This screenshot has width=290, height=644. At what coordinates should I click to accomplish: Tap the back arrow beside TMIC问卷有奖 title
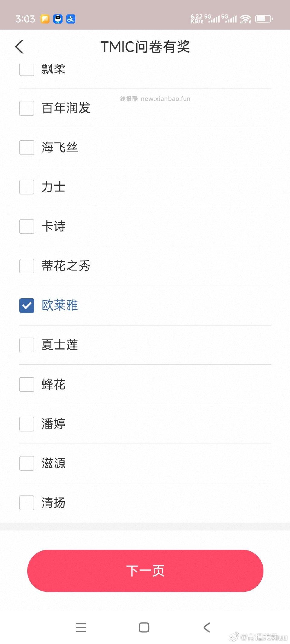(x=19, y=47)
